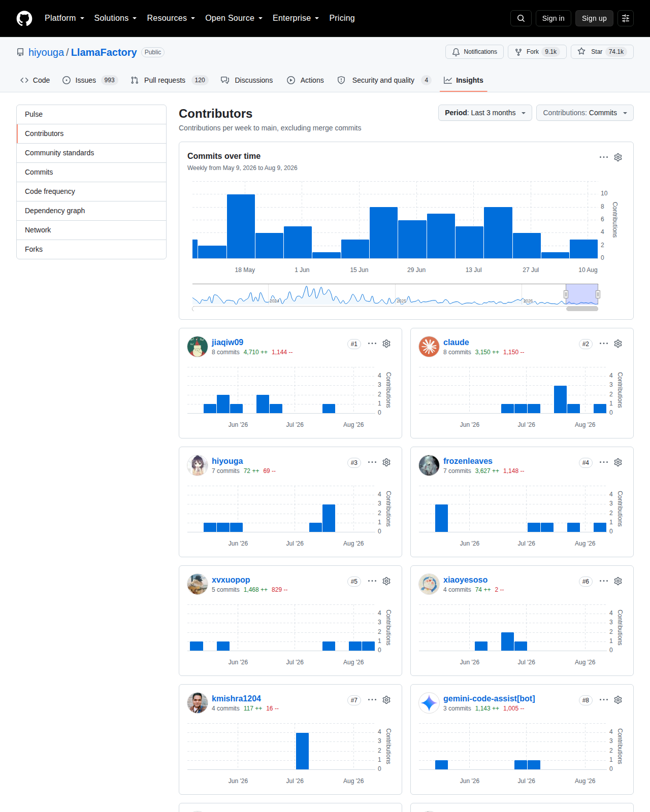650x812 pixels.
Task: Open the hiyouga owner link in header
Action: [46, 52]
